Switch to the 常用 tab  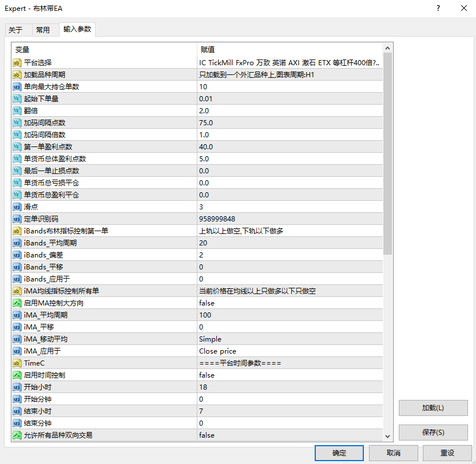click(43, 30)
